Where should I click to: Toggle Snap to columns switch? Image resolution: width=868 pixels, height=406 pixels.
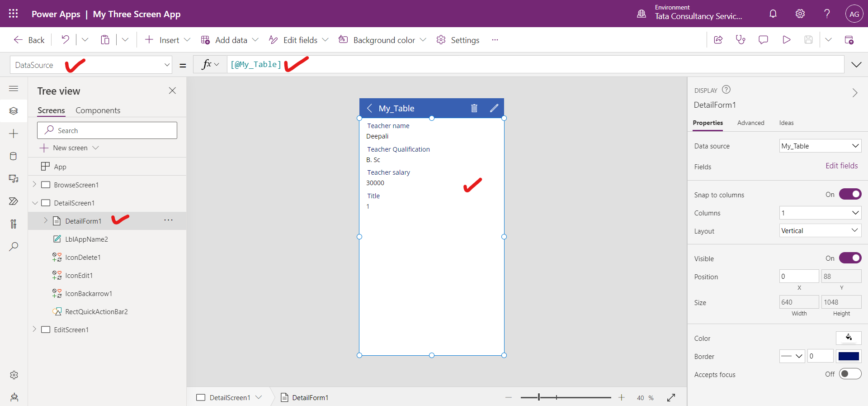coord(850,194)
